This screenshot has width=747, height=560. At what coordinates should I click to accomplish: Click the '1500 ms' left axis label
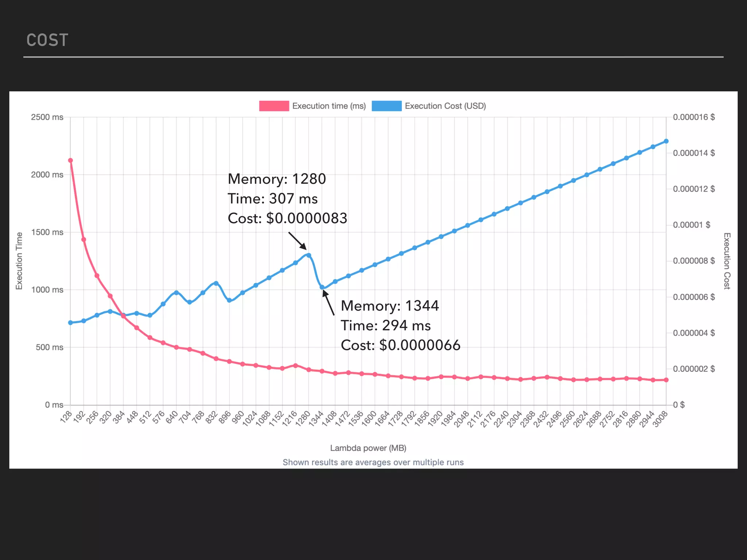point(47,232)
